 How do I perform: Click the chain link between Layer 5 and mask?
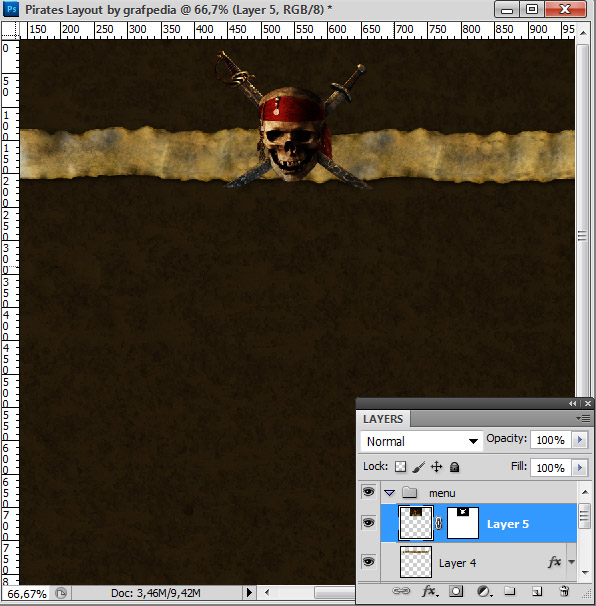tap(438, 523)
